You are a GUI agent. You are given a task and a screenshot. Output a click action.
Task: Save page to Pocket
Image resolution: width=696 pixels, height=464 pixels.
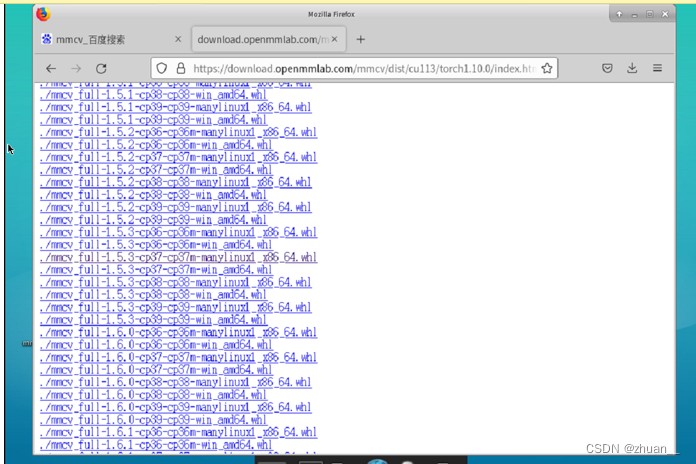607,68
